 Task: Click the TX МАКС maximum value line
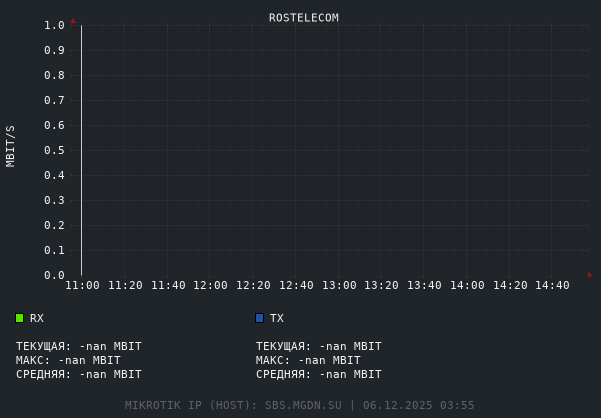(x=308, y=360)
